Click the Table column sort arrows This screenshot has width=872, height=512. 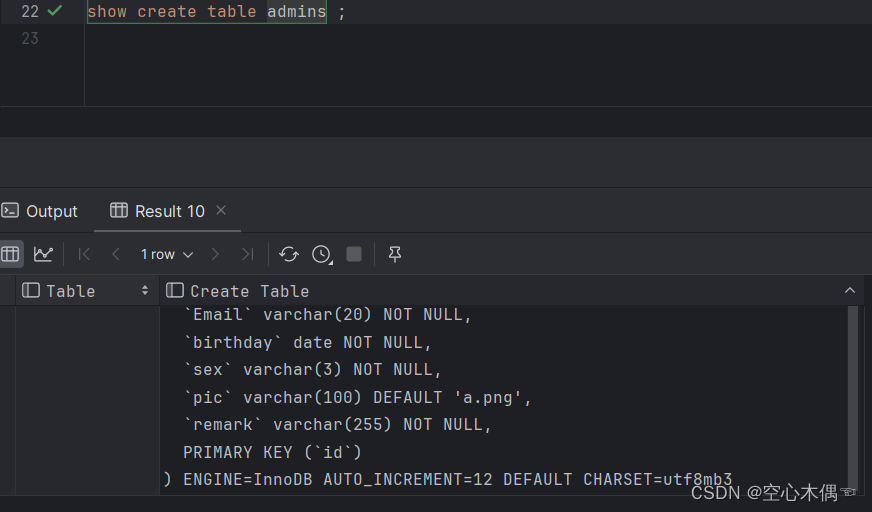pos(145,290)
